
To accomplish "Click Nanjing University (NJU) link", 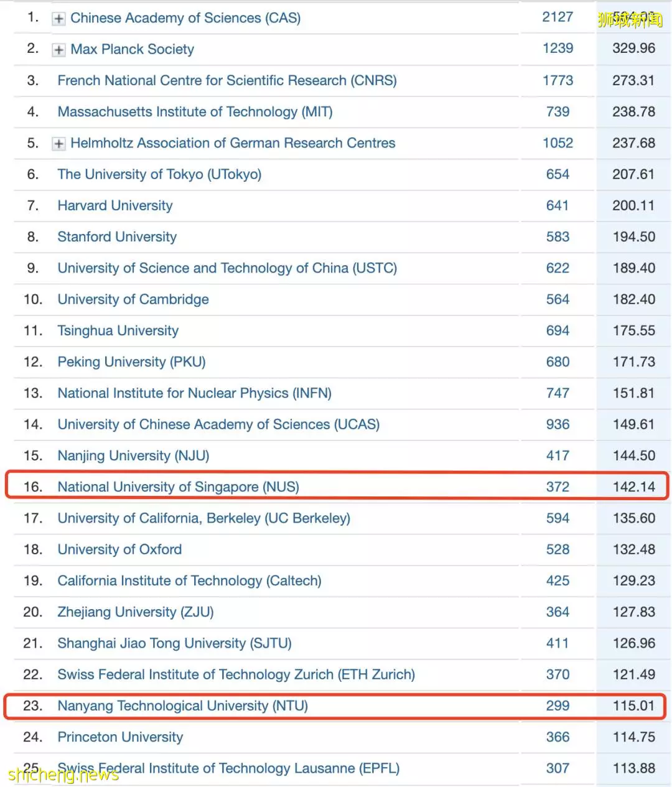I will (133, 455).
